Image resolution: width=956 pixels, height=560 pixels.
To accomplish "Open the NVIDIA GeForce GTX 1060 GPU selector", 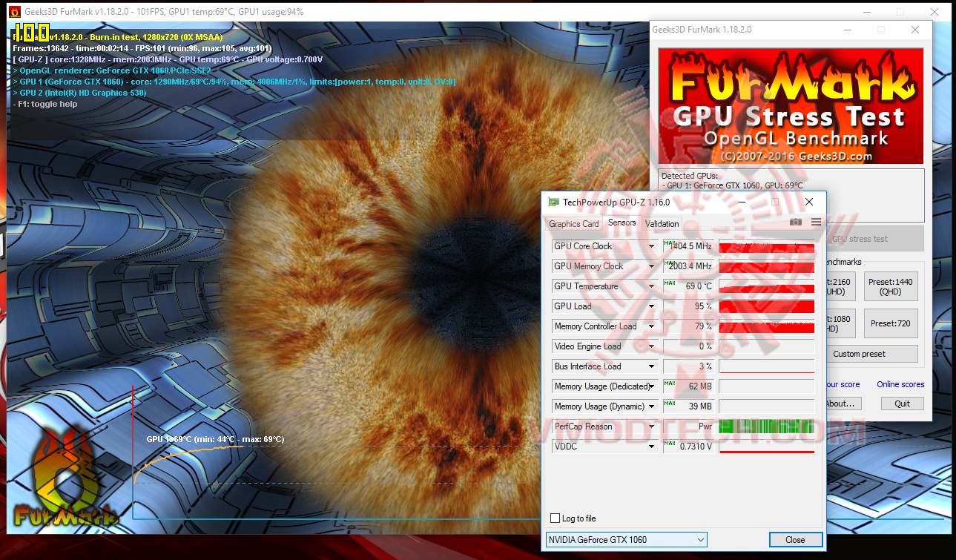I will (626, 540).
